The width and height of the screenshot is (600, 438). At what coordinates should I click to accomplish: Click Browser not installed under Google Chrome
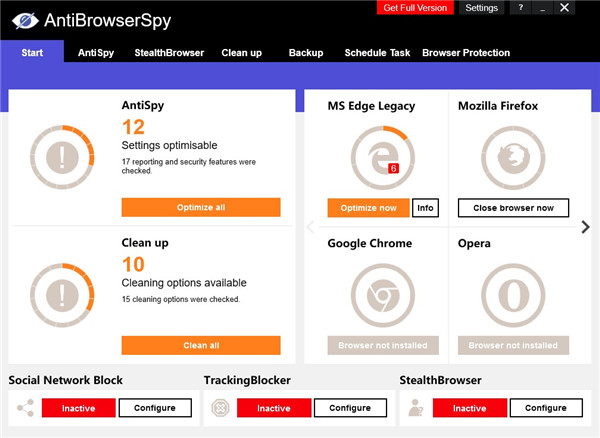383,345
